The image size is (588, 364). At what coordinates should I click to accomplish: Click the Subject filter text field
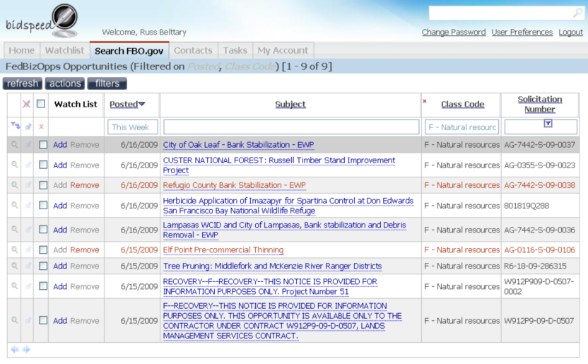[x=291, y=127]
